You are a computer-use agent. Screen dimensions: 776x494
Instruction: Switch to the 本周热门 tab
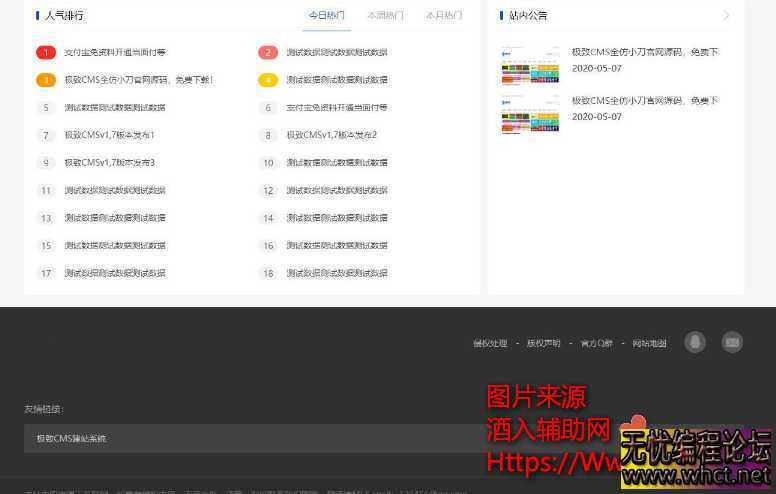pos(385,16)
